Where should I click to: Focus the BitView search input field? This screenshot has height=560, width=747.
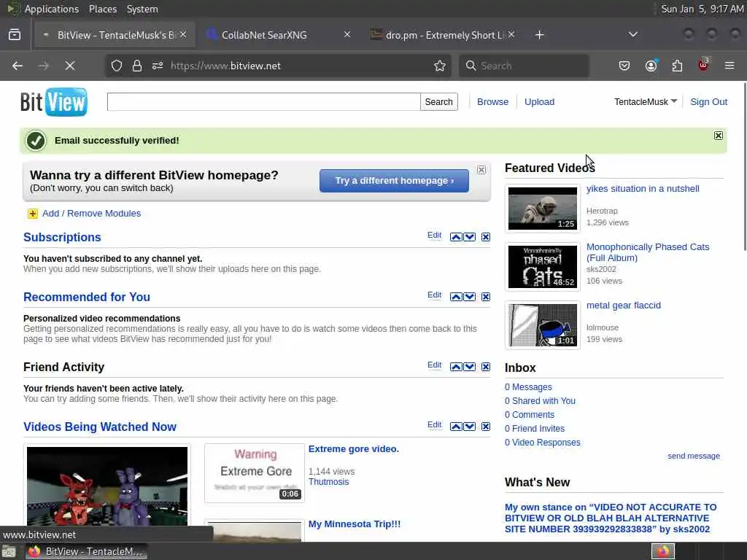click(x=263, y=102)
